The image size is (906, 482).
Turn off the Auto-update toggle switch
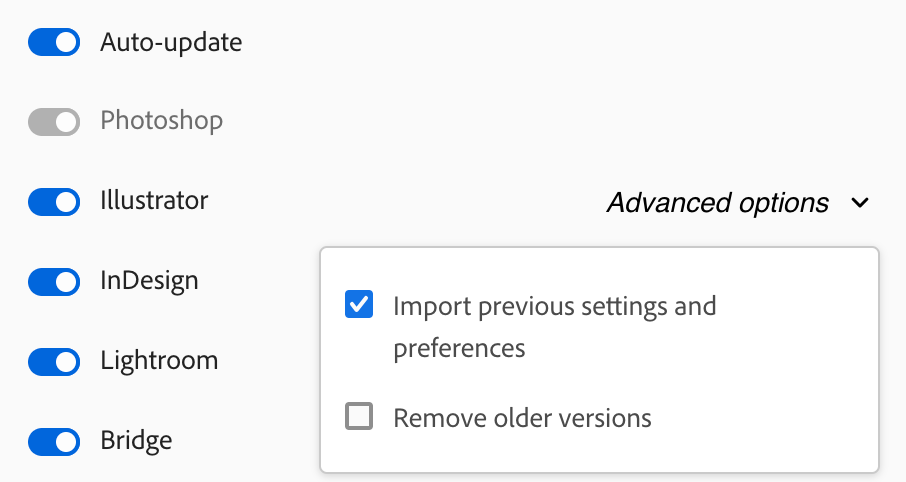[54, 43]
